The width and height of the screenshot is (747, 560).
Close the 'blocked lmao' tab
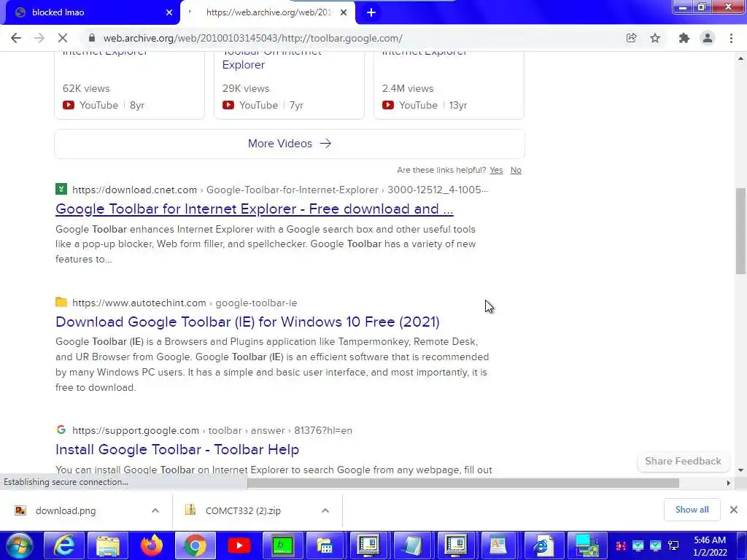[x=169, y=12]
